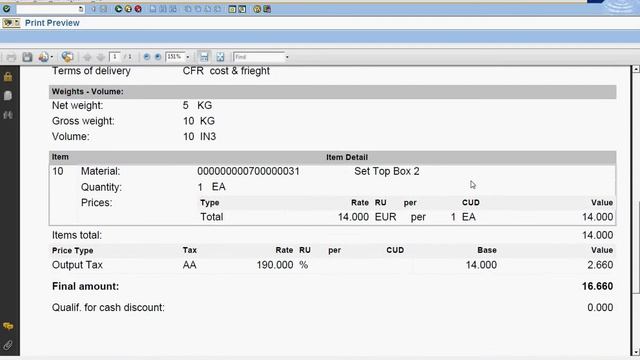Click the '10 IN3' volume value

(x=200, y=136)
